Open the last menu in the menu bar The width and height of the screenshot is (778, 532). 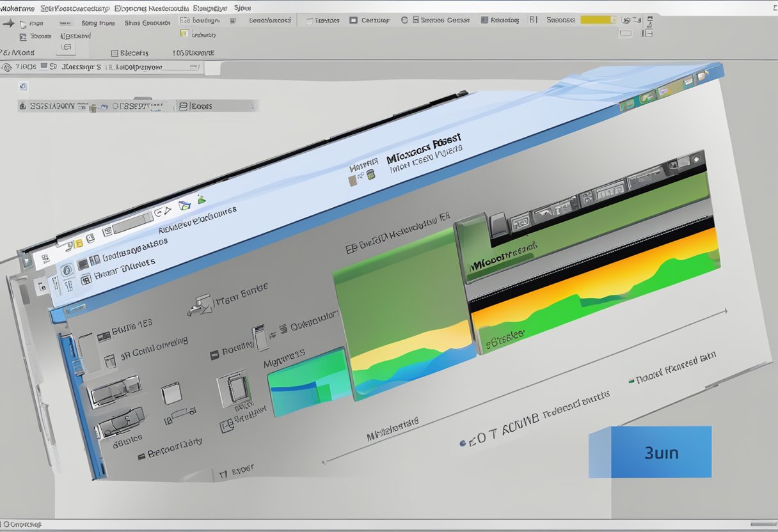(242, 8)
